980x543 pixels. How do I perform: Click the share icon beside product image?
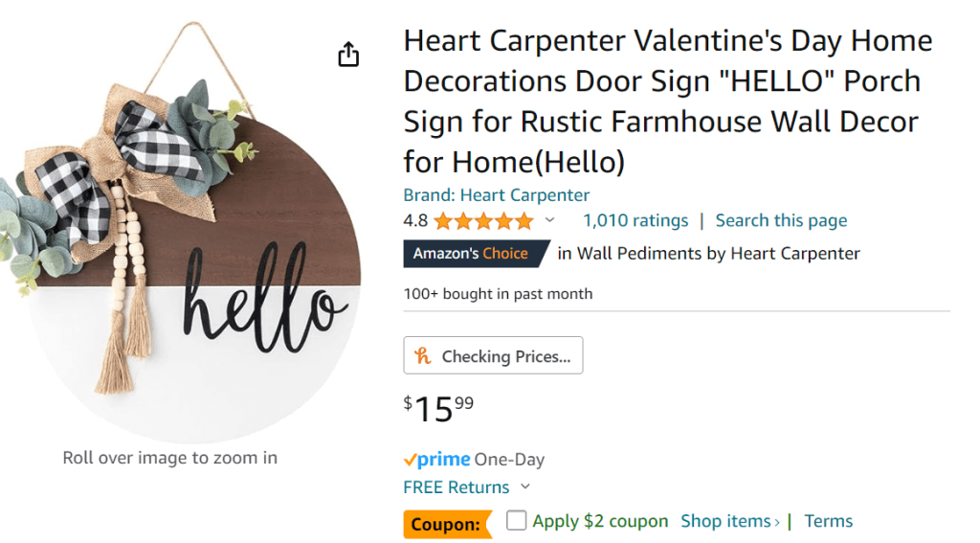pos(348,55)
